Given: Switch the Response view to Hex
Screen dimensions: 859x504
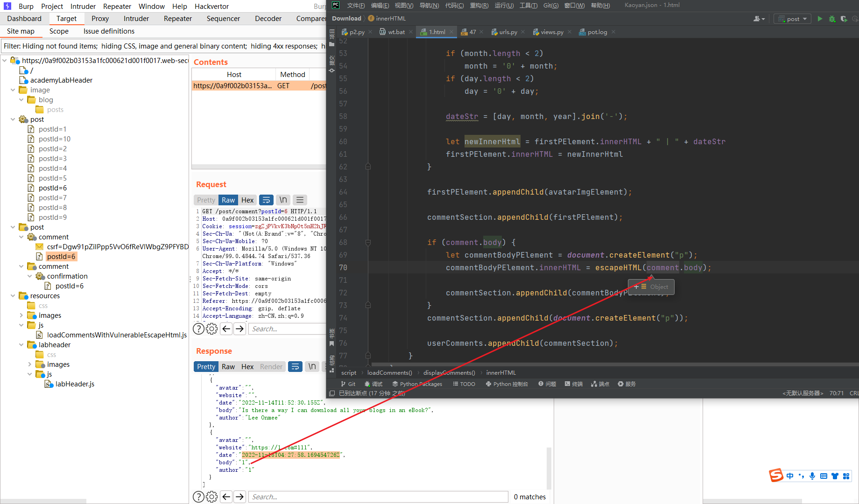Looking at the screenshot, I should tap(247, 366).
